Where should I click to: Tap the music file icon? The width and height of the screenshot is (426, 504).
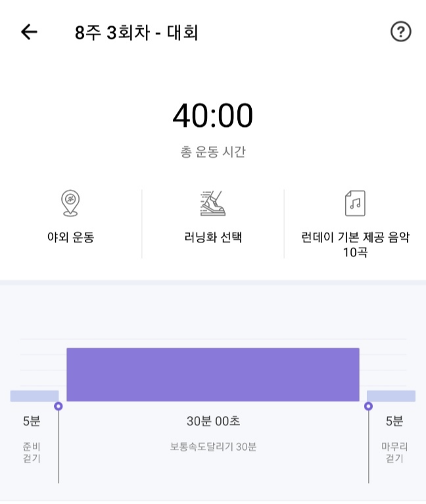[x=355, y=204]
